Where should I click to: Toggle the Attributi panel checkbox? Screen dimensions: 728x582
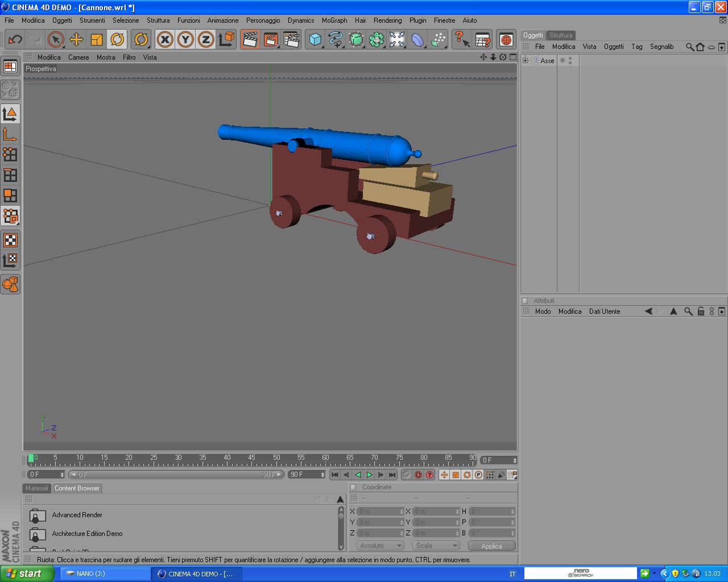tap(525, 301)
